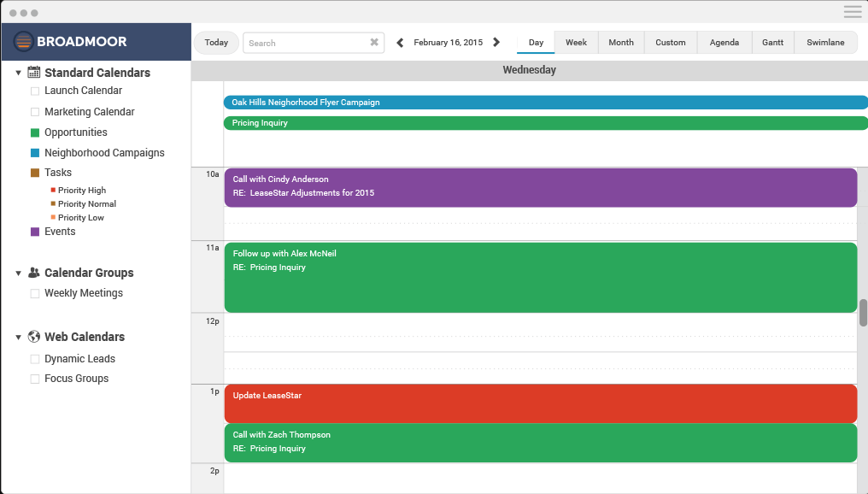The width and height of the screenshot is (868, 494).
Task: Enable the Launch Calendar checkbox
Action: pos(35,91)
